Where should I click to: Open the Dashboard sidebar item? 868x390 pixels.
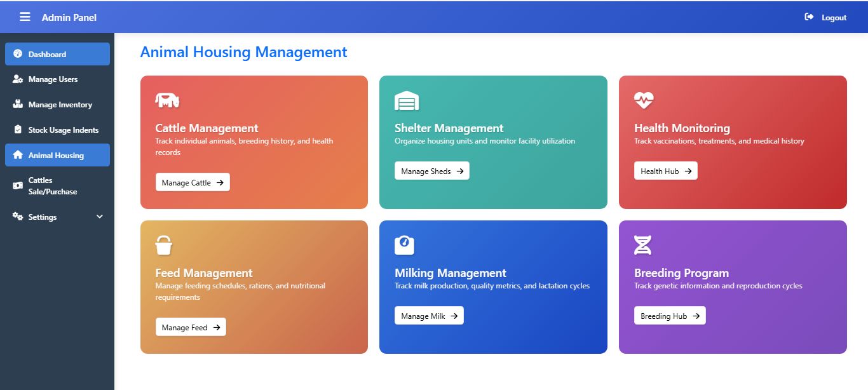click(x=57, y=54)
